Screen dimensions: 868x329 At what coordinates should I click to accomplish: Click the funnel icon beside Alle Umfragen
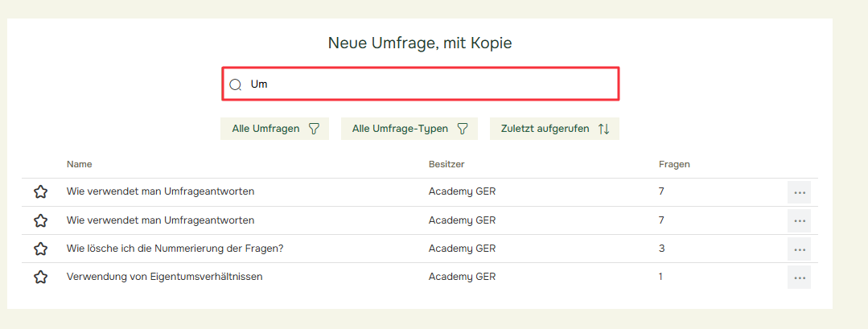[314, 129]
